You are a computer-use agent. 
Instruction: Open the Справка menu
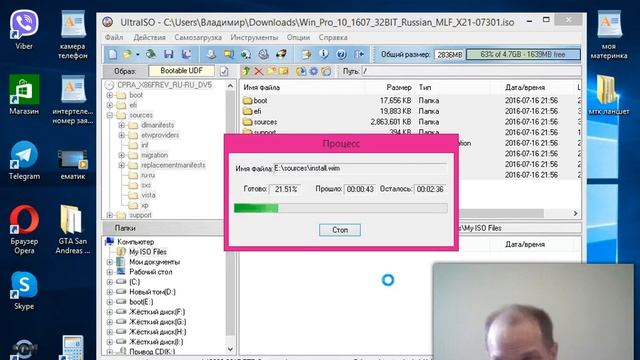coord(333,37)
